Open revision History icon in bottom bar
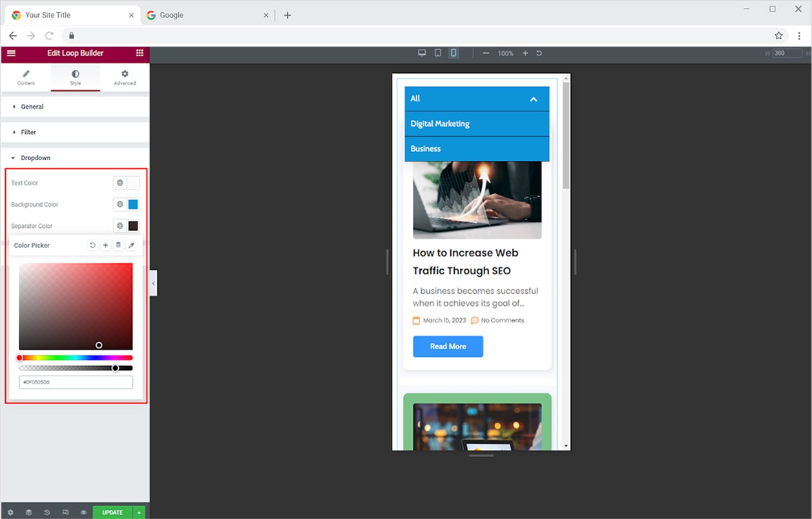Screen dimensions: 812x519 (47, 513)
